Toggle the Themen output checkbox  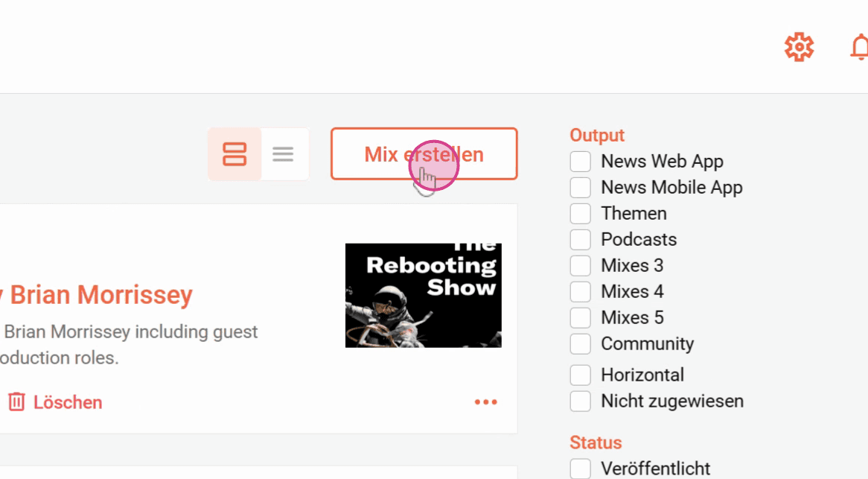pyautogui.click(x=580, y=213)
